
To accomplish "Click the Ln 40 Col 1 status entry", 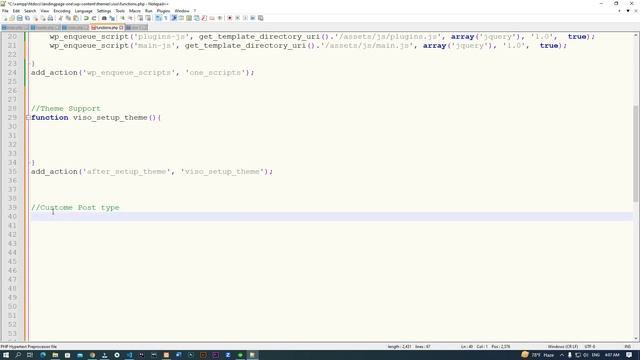I will point(485,347).
